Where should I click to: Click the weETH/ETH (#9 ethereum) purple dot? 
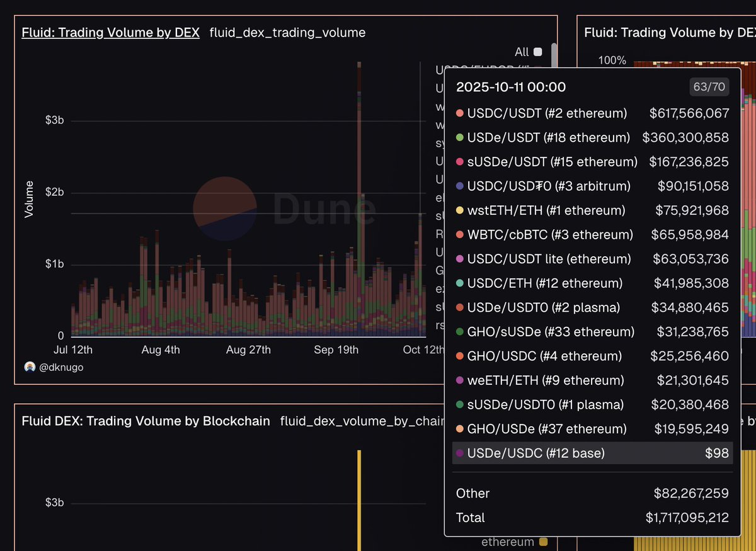460,380
